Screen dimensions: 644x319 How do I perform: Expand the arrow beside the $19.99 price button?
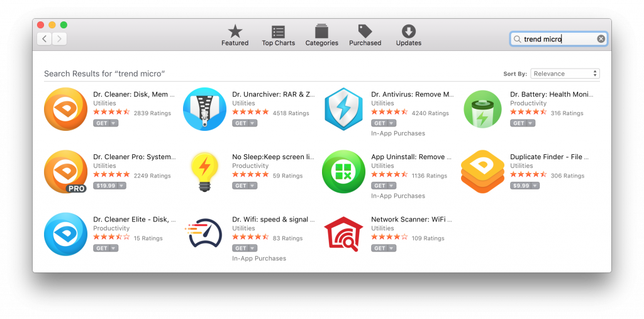click(121, 186)
